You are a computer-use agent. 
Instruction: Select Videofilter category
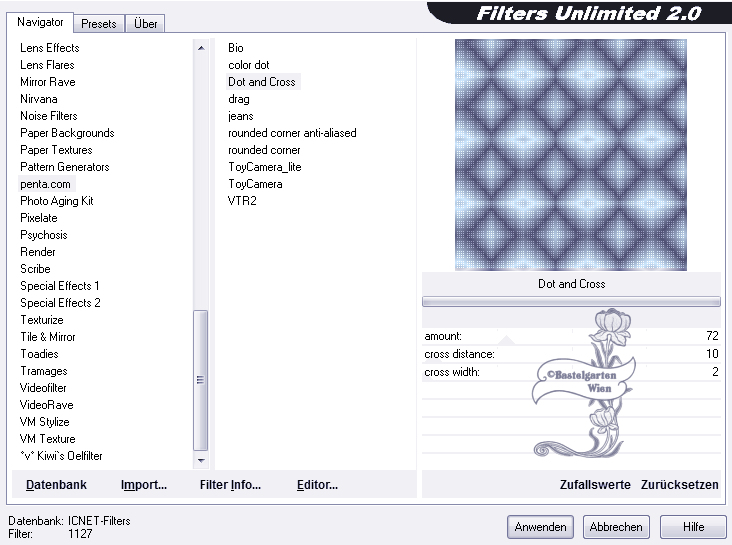[x=43, y=388]
